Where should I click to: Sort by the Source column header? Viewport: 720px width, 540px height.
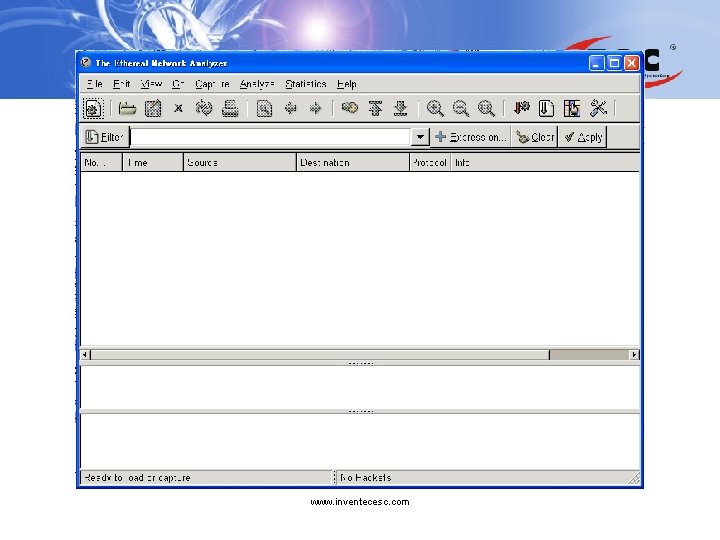click(x=240, y=163)
